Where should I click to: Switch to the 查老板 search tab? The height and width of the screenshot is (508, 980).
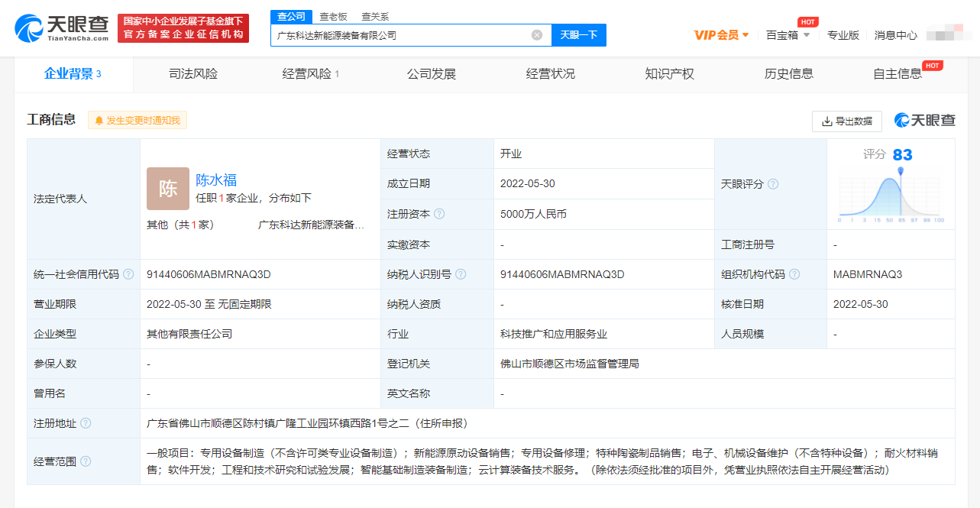333,16
